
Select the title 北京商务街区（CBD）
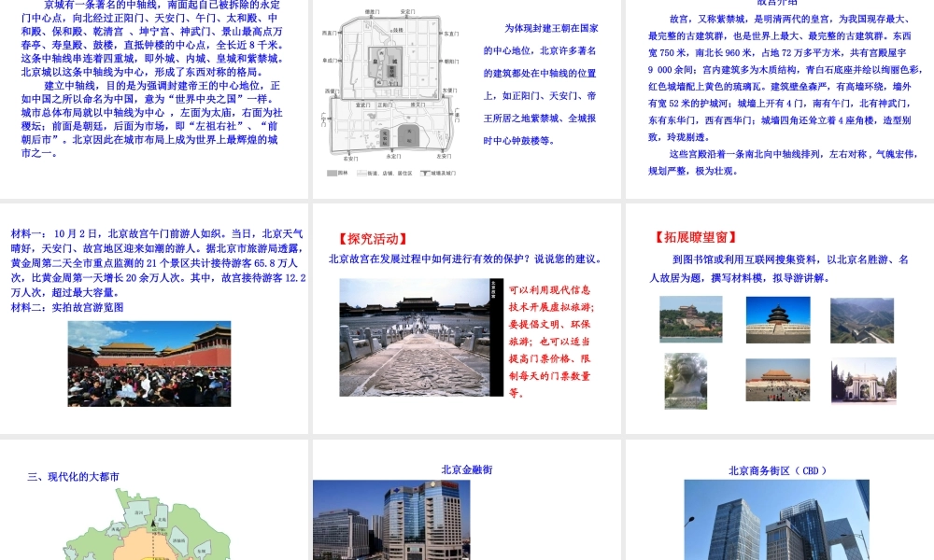point(777,470)
